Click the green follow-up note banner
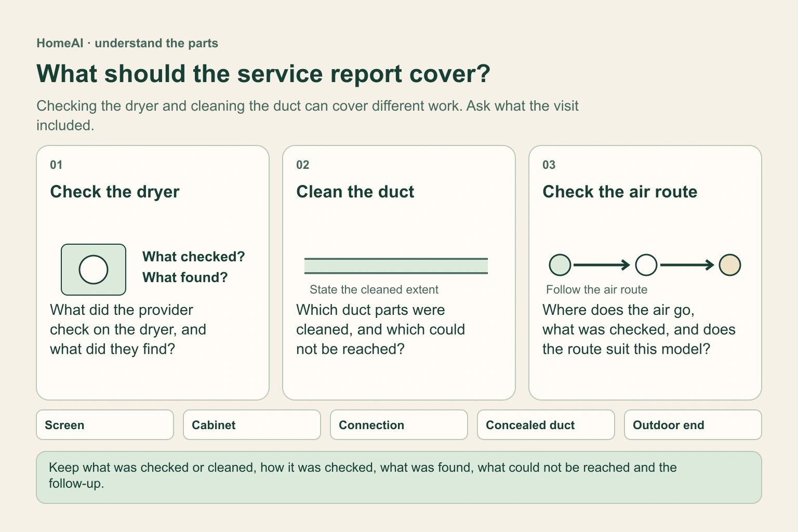The width and height of the screenshot is (798, 532). (399, 477)
